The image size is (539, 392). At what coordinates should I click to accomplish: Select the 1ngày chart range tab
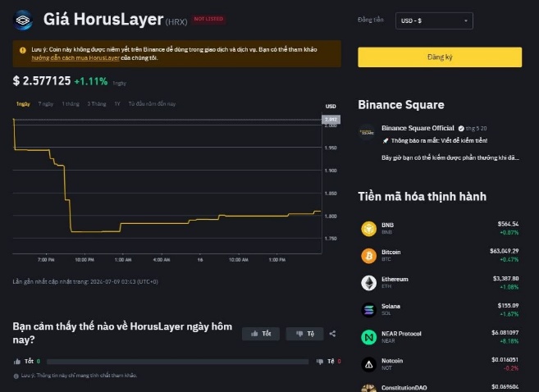(x=23, y=104)
